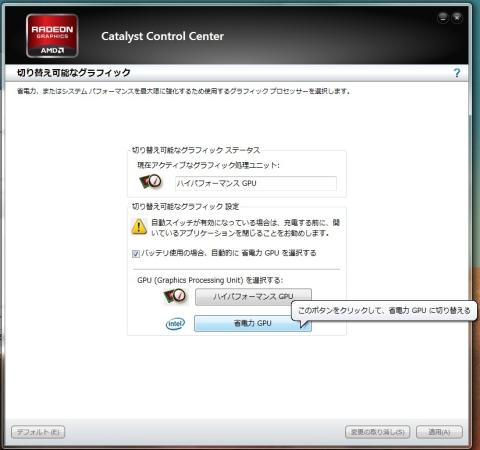Viewport: 480px width, 450px height.
Task: Click the 切り替え可能なグラフィック 設定 group label
Action: (185, 206)
